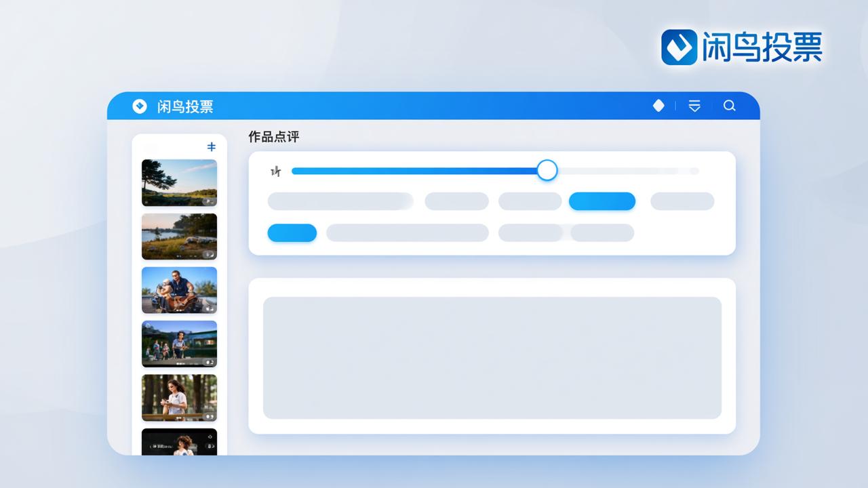The image size is (868, 488).
Task: Click the 闲鸟投票 title in blue header
Action: point(185,106)
